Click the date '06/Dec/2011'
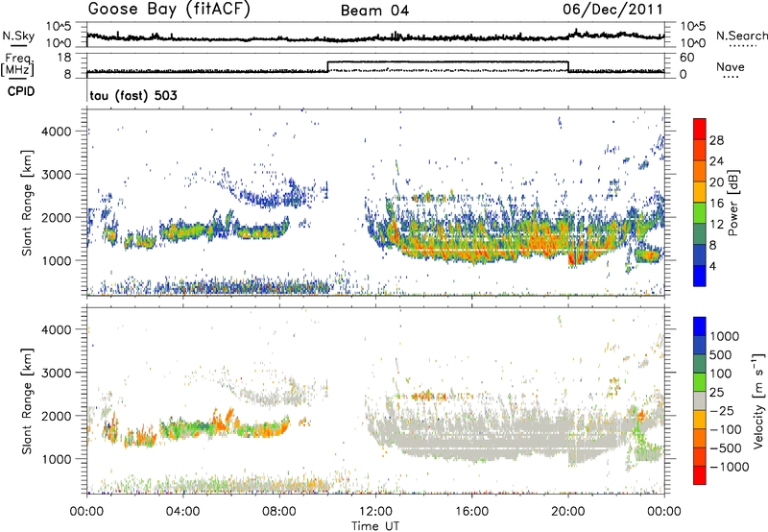The height and width of the screenshot is (532, 768). click(612, 10)
